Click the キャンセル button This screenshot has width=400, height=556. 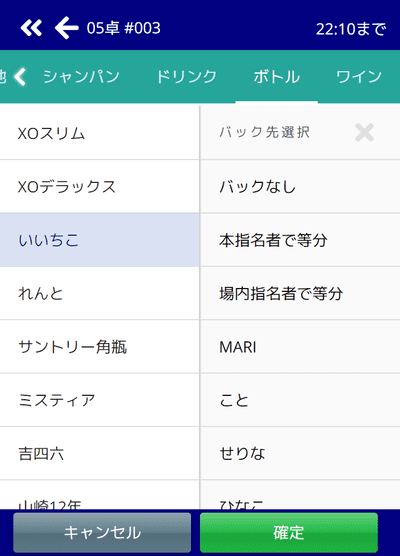102,533
